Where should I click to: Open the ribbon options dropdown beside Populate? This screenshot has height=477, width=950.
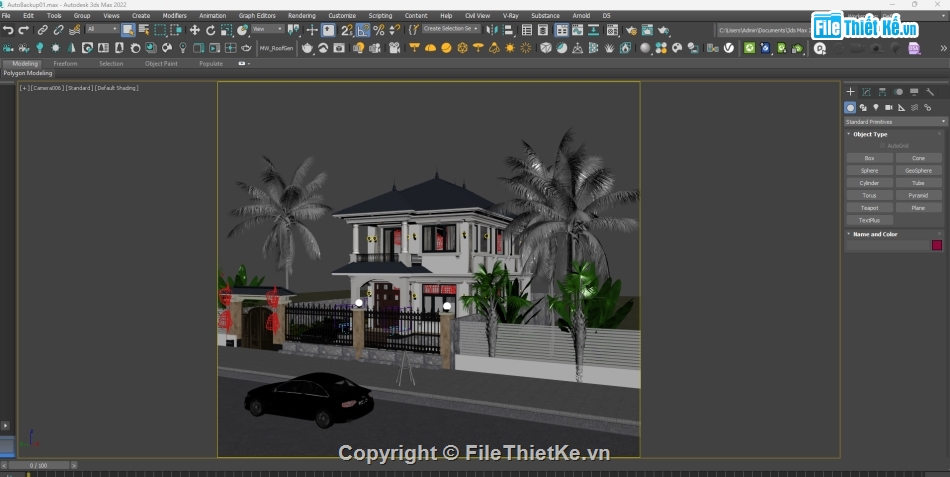pyautogui.click(x=244, y=64)
